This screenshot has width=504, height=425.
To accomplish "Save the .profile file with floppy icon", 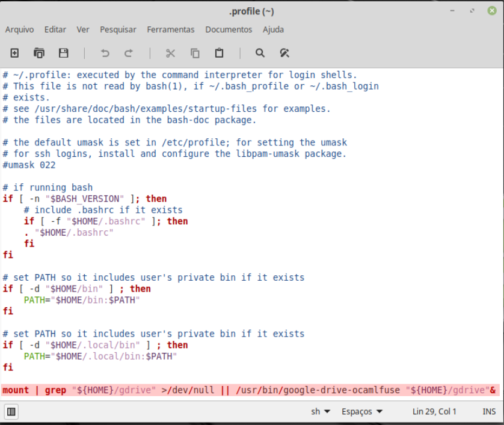I will 63,53.
